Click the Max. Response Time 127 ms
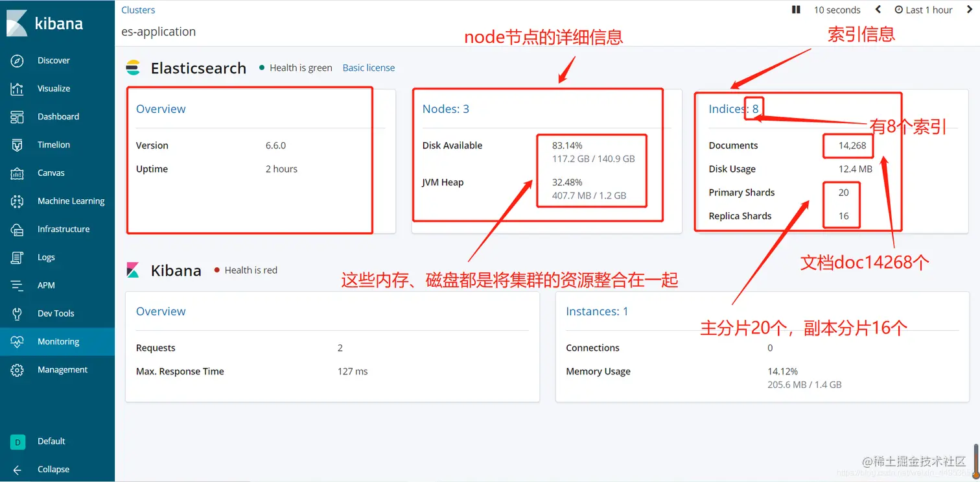 (353, 371)
